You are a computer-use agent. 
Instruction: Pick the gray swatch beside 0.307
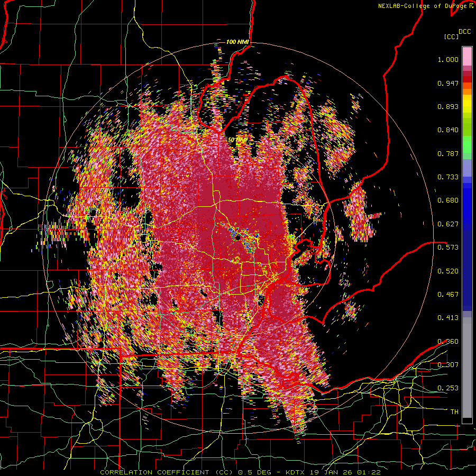tap(467, 368)
